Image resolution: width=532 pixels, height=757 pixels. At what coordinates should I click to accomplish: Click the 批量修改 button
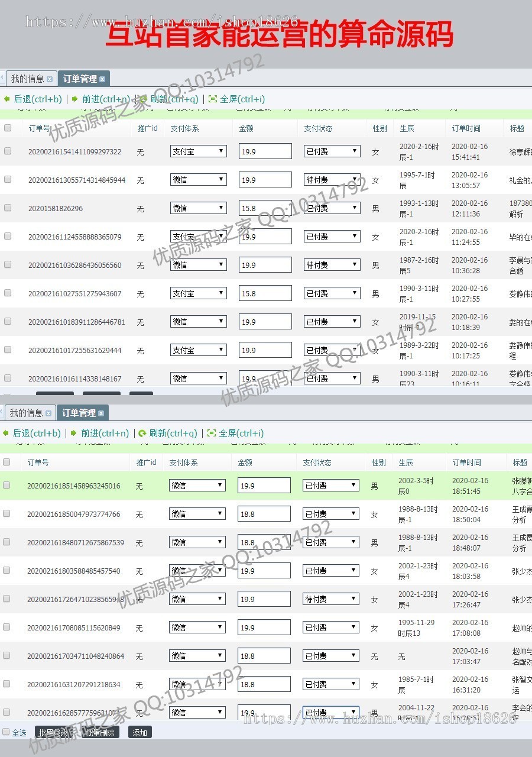(54, 732)
